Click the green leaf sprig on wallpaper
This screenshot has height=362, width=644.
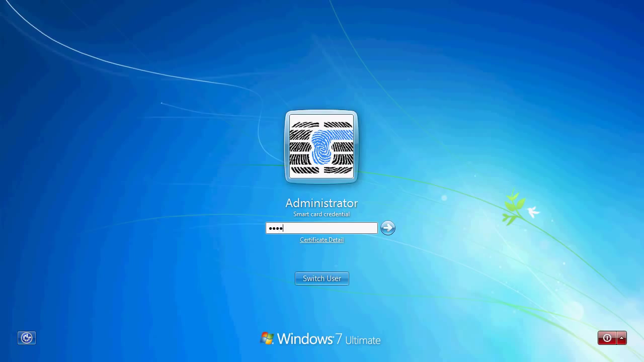point(513,206)
